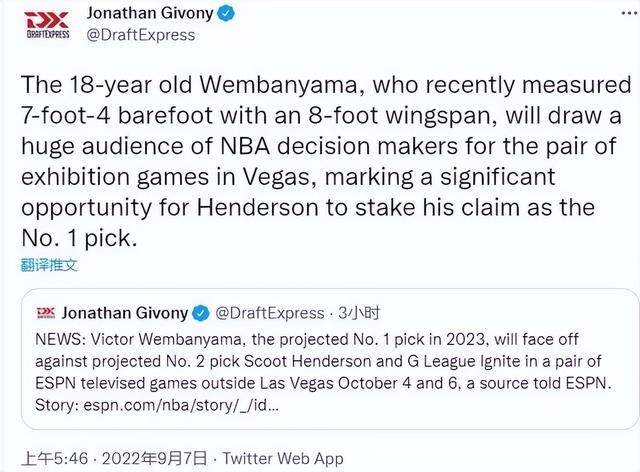640x472 pixels.
Task: Click the @DraftExpress handle in the quoted tweet
Action: [x=269, y=313]
